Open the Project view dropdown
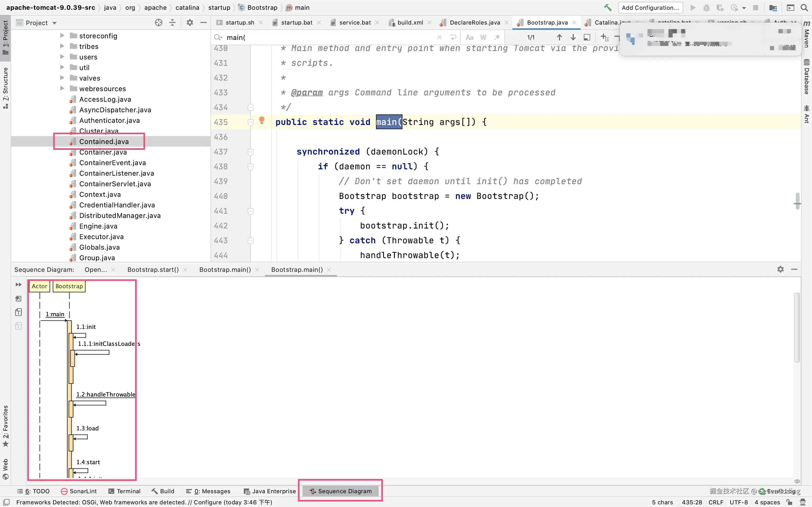812x507 pixels. tap(54, 23)
